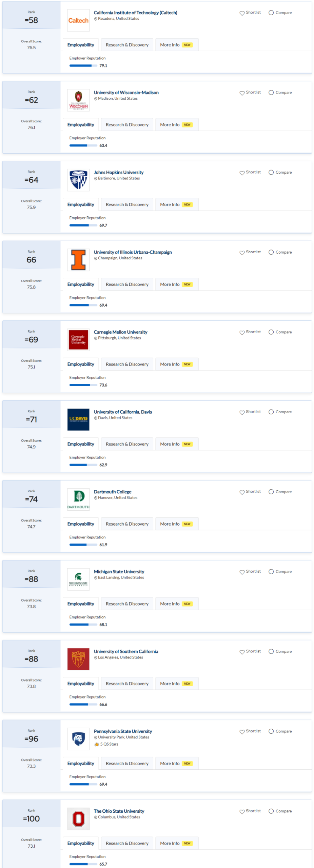Open University of Wisconsin-Madison name link
The height and width of the screenshot is (868, 314).
click(126, 93)
